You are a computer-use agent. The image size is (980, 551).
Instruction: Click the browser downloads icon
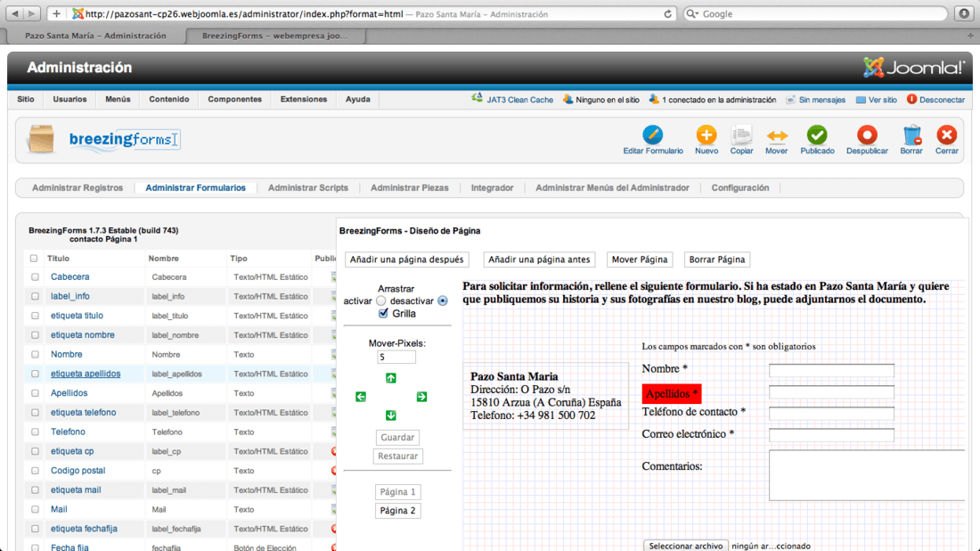[x=964, y=13]
